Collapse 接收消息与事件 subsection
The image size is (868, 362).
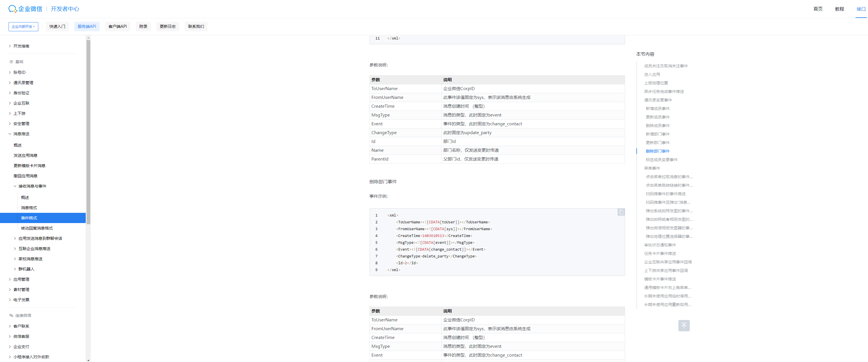[x=15, y=186]
